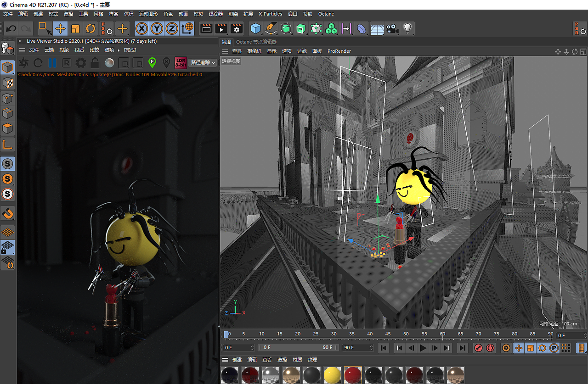Select Texture mode checkerboard cube icon
Image resolution: width=588 pixels, height=384 pixels.
pyautogui.click(x=8, y=83)
